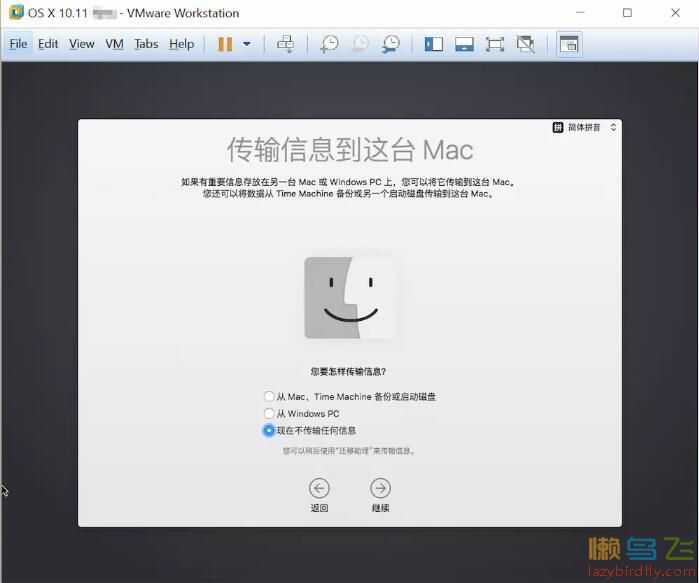Open the Help menu

(181, 44)
